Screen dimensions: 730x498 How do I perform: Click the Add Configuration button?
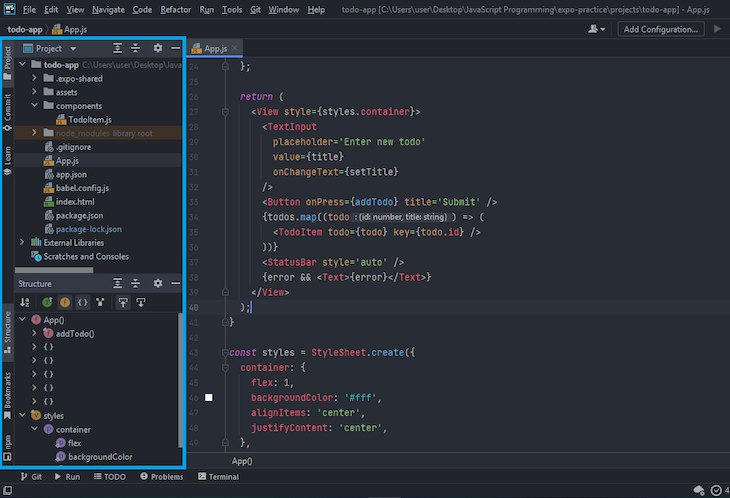660,29
